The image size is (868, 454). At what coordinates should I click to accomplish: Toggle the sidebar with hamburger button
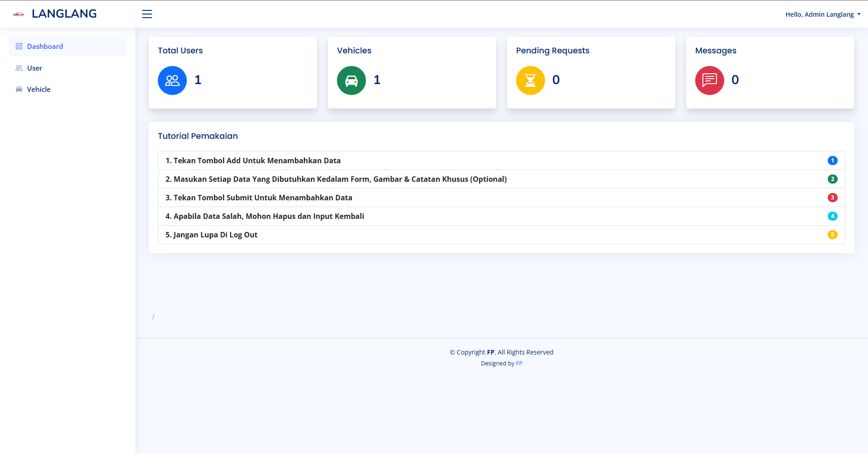[147, 14]
